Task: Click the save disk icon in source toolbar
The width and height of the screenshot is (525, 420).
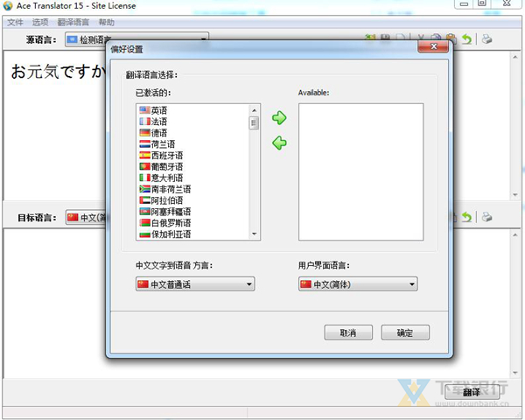Action: click(x=385, y=38)
